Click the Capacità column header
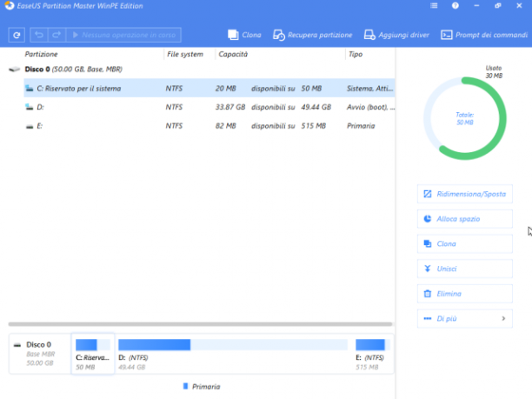 [x=233, y=54]
